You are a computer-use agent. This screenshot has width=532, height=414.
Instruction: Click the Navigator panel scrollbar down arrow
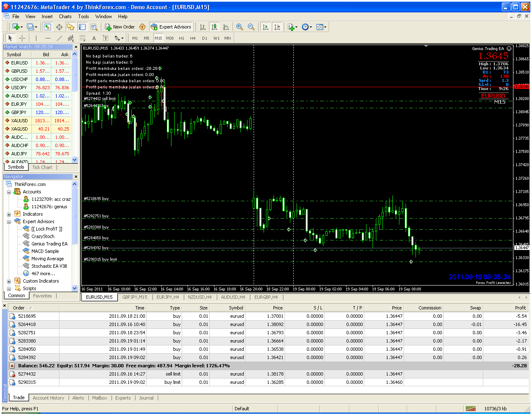click(75, 288)
